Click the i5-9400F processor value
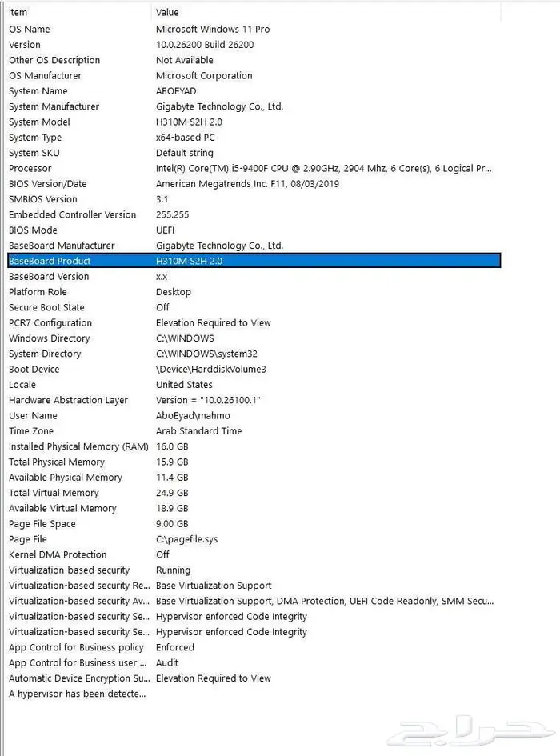Image resolution: width=560 pixels, height=756 pixels. tap(324, 168)
